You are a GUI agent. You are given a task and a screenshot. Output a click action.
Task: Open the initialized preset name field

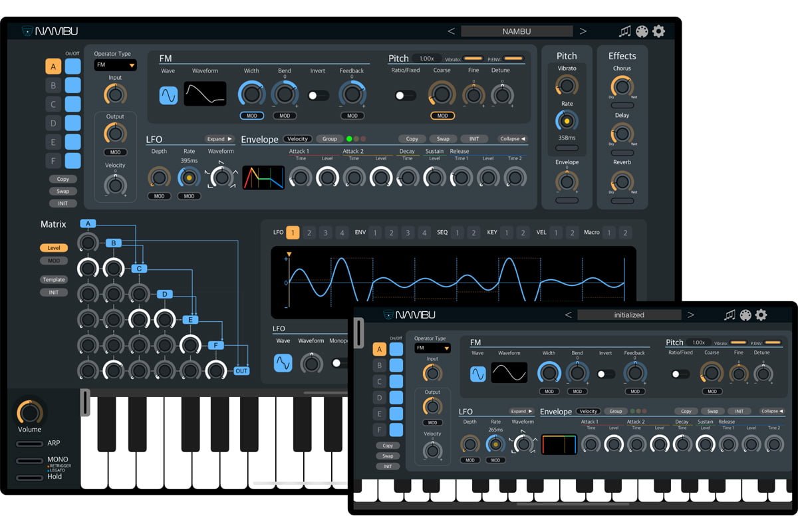629,315
